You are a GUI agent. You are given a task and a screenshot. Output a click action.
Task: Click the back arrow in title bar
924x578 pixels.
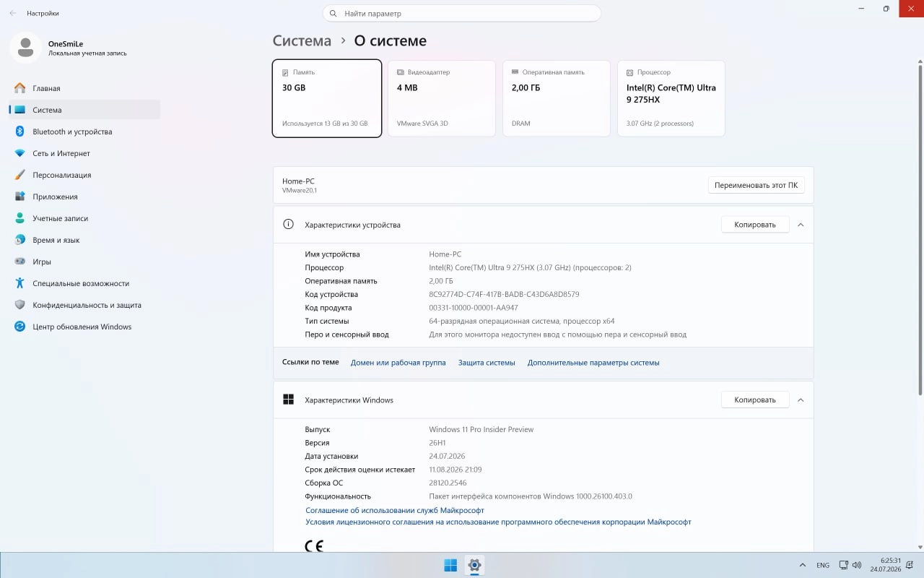12,13
